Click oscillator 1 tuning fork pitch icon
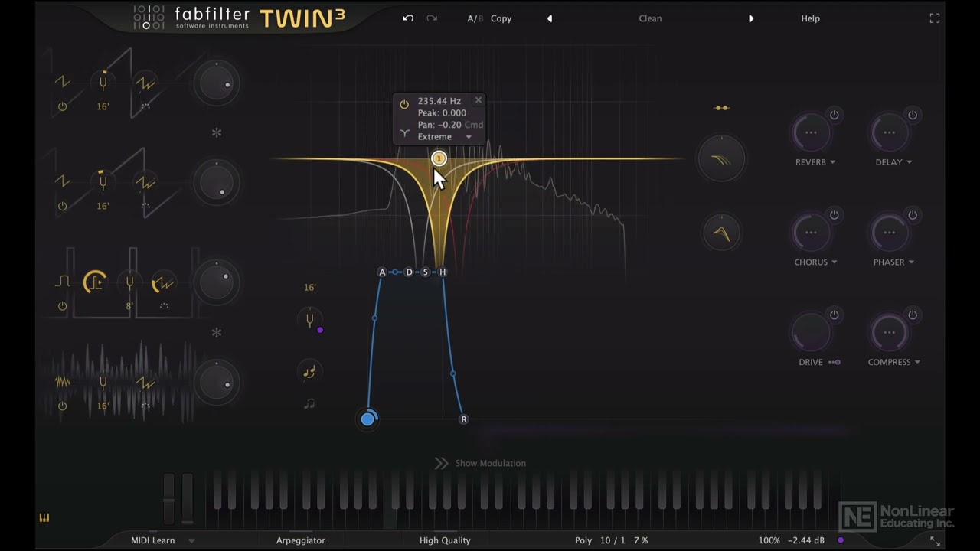The height and width of the screenshot is (551, 980). 103,82
